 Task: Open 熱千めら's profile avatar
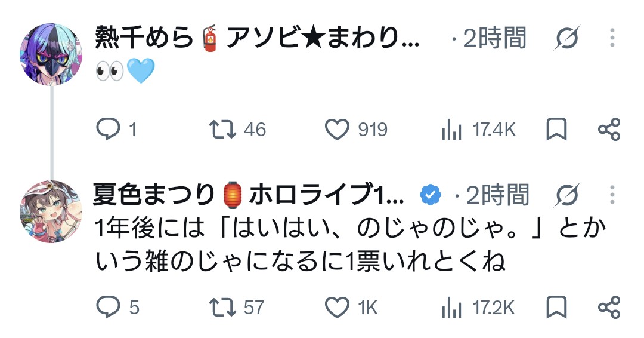[x=51, y=54]
